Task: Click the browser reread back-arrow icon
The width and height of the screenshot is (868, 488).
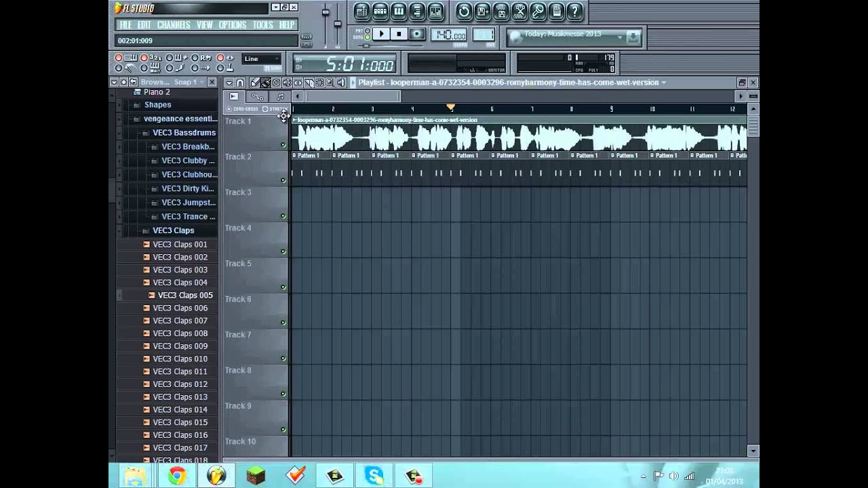Action: 133,82
